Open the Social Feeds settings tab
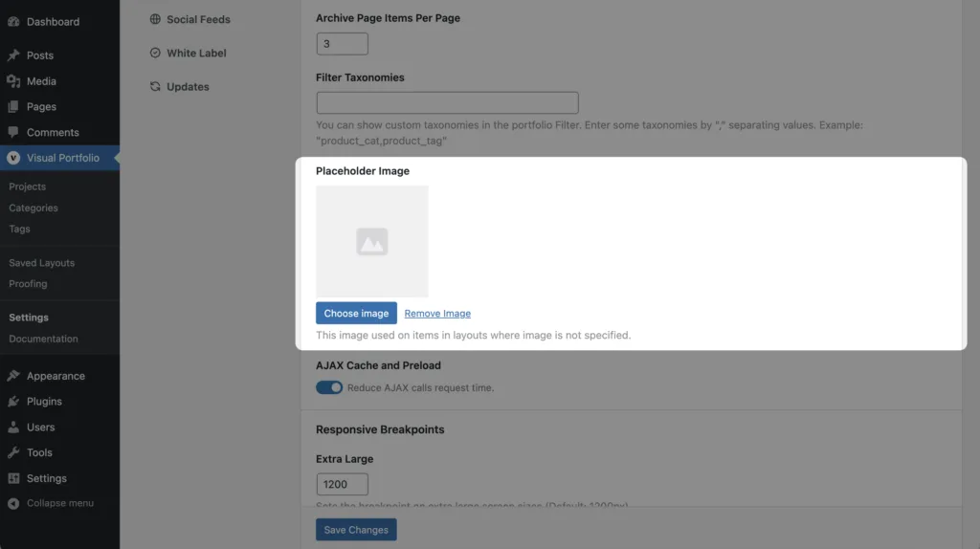Image resolution: width=980 pixels, height=549 pixels. [198, 19]
